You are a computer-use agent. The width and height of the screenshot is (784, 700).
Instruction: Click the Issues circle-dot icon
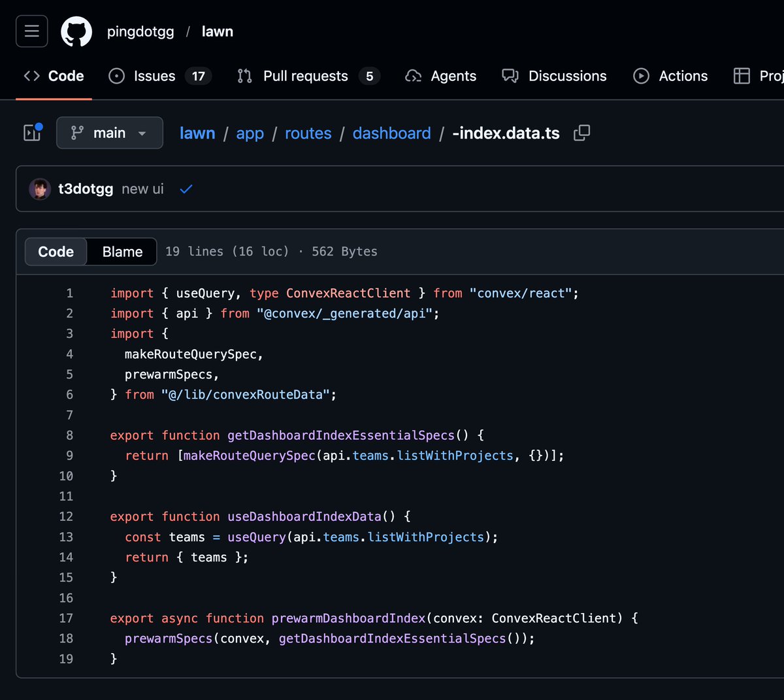116,76
